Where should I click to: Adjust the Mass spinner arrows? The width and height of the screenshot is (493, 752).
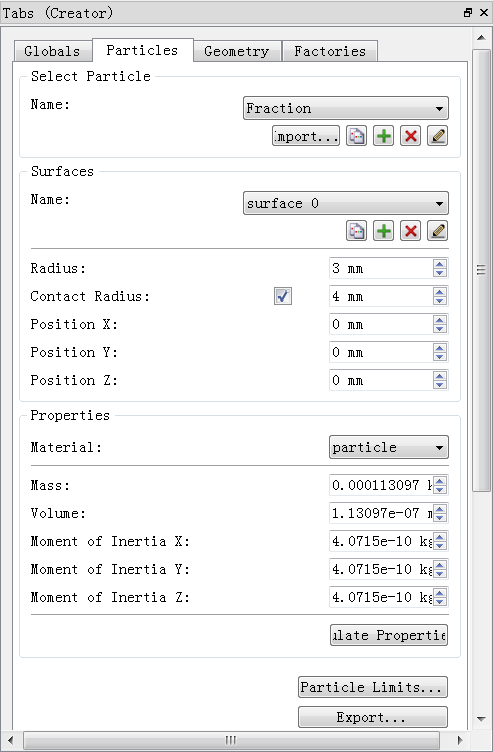[x=440, y=485]
